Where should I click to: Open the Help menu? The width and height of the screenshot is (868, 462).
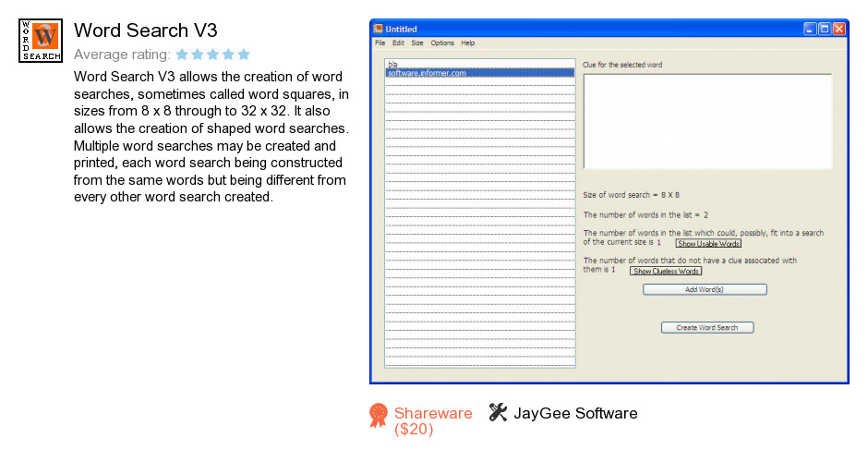468,43
